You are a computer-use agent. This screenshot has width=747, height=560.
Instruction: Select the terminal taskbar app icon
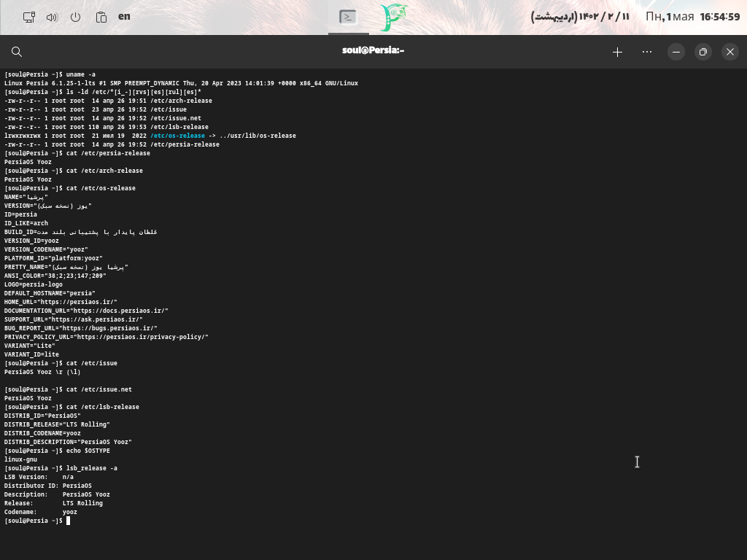pos(348,17)
